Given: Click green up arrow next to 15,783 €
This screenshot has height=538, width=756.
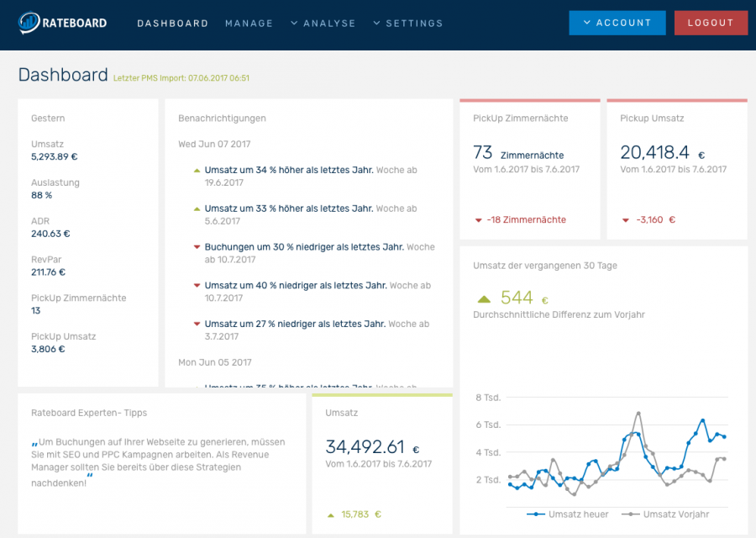Looking at the screenshot, I should click(331, 515).
